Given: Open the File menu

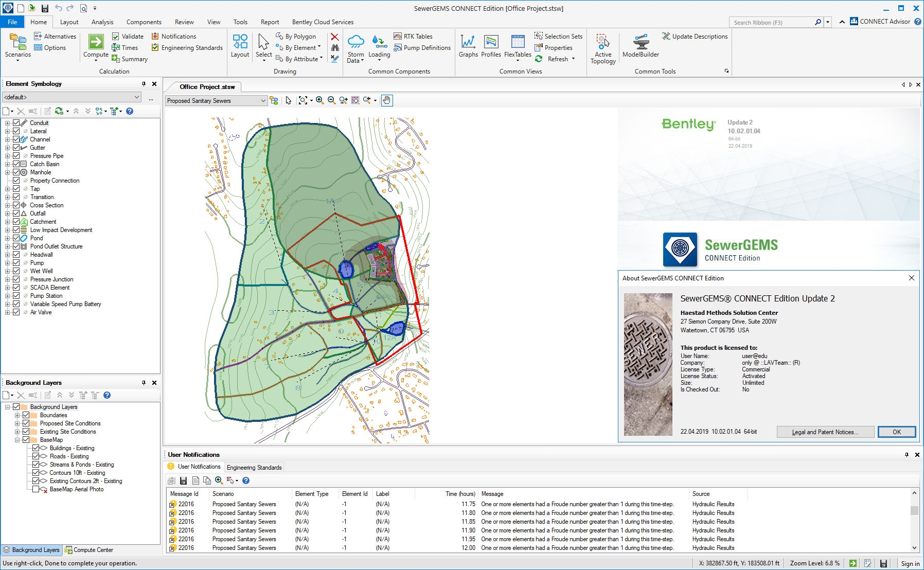Looking at the screenshot, I should click(12, 22).
